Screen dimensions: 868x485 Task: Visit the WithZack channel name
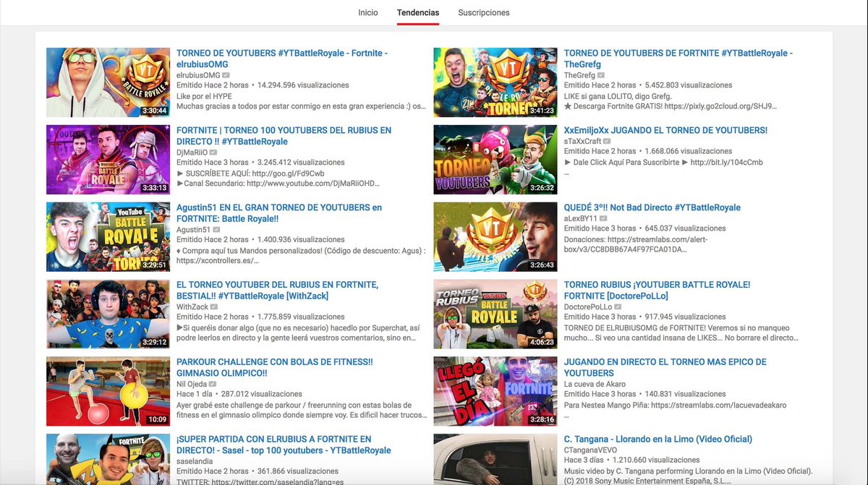coord(192,307)
